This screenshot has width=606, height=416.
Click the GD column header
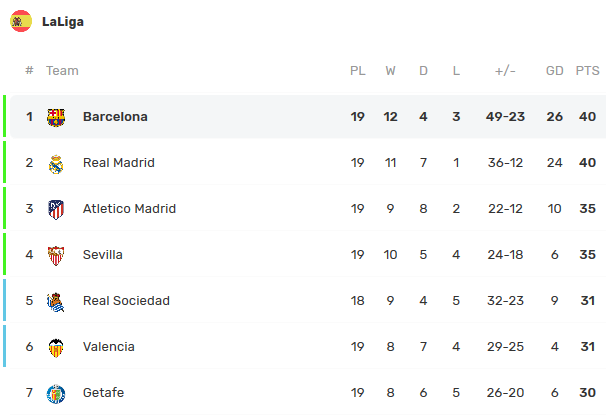point(554,71)
